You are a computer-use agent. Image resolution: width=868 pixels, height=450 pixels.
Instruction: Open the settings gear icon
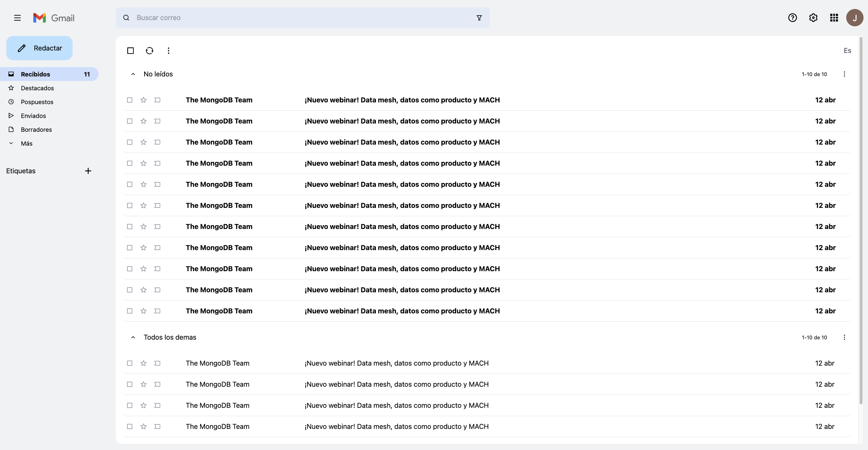813,18
